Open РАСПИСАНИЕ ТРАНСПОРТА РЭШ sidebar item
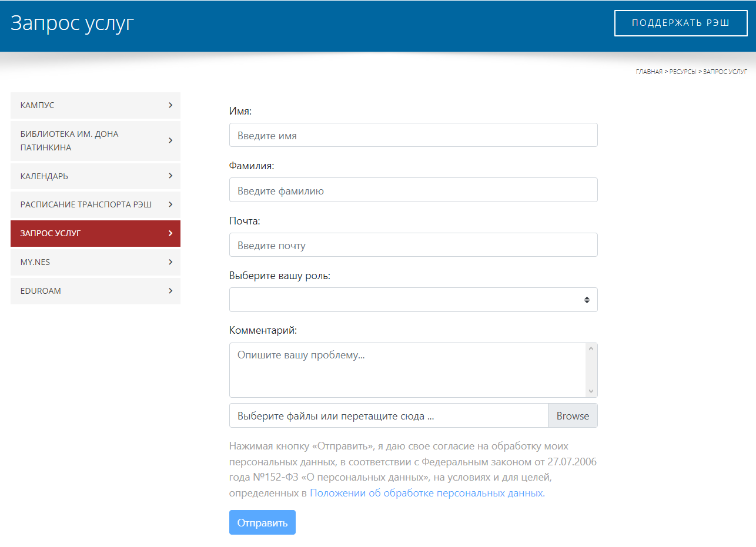The height and width of the screenshot is (547, 756). tap(95, 204)
